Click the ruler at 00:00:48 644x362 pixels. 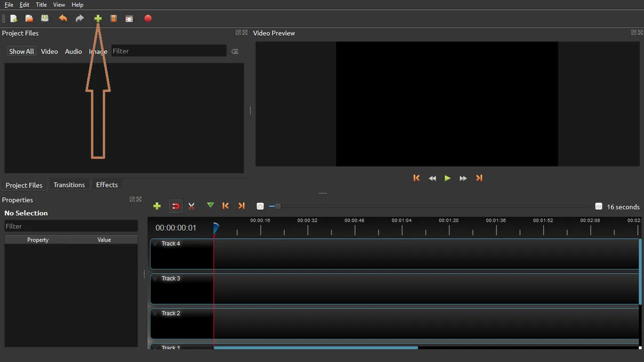tap(354, 221)
